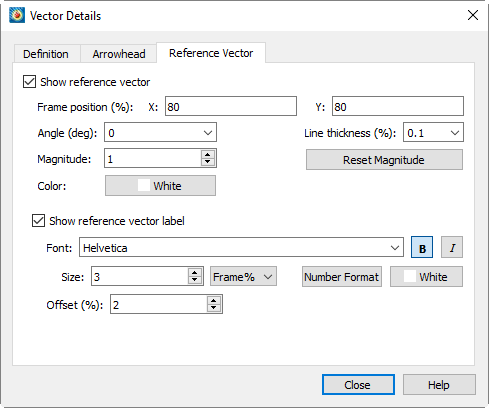Switch to the Arrowhead tab

[x=119, y=54]
